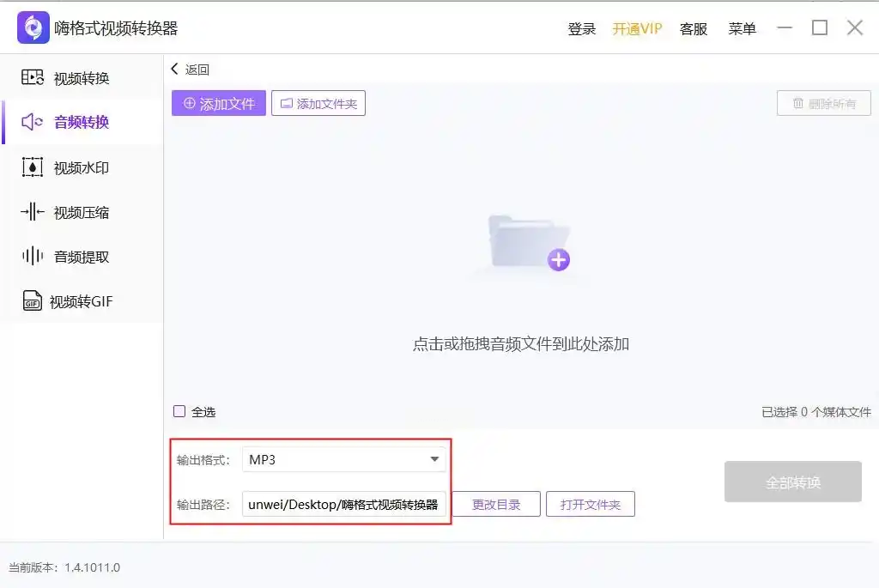Click the app logo icon
Screen dimensions: 879x588
coord(33,27)
